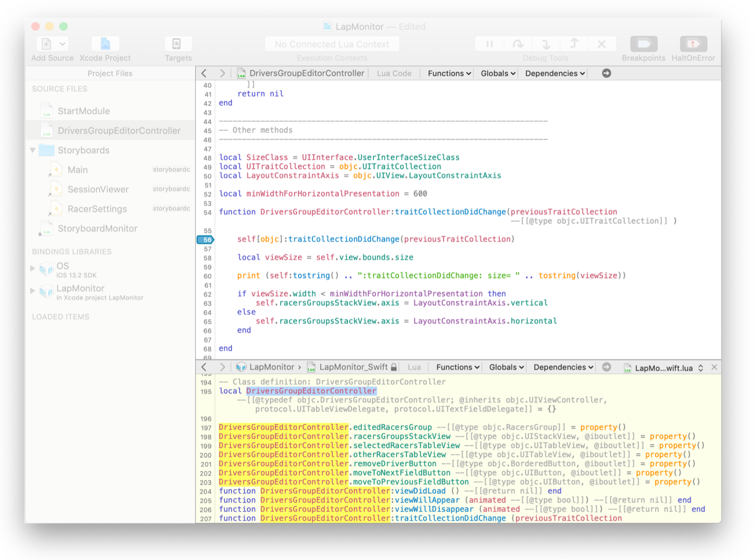The image size is (756, 560).
Task: Open the Main storyboard file
Action: point(77,170)
